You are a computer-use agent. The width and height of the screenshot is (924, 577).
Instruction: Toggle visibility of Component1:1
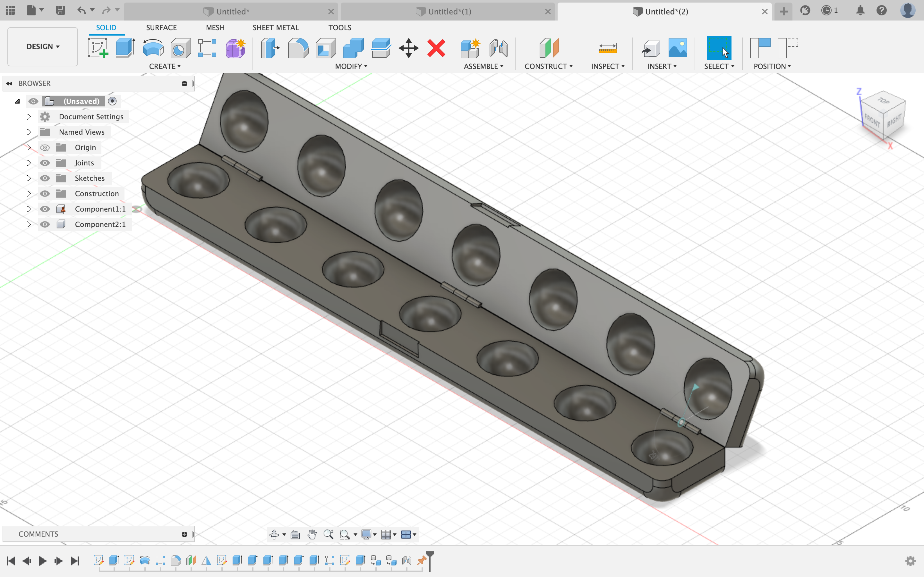[x=45, y=208]
